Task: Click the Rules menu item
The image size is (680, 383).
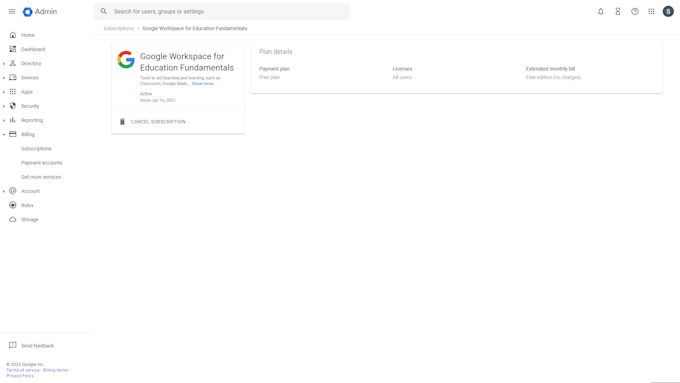Action: point(27,205)
